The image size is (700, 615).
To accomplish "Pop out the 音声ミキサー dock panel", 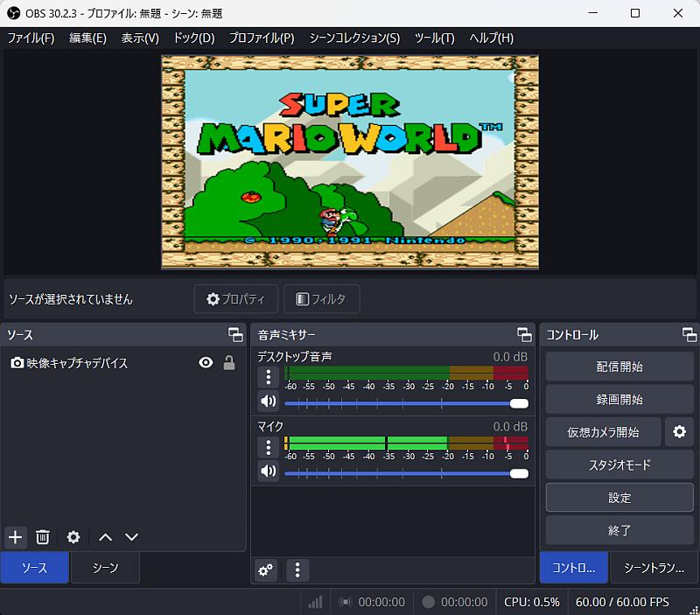I will point(524,335).
